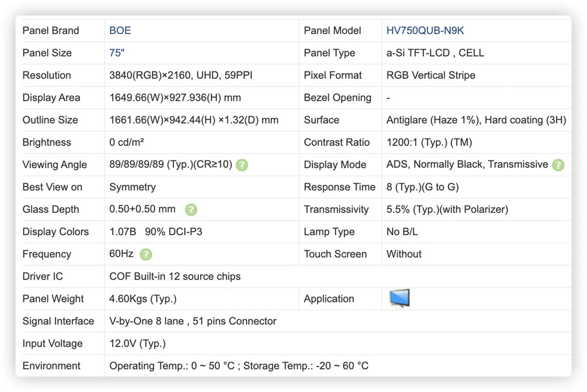
Task: Select the signal interface value V-by-One 8 lane , 51 pins Connector
Action: [193, 321]
